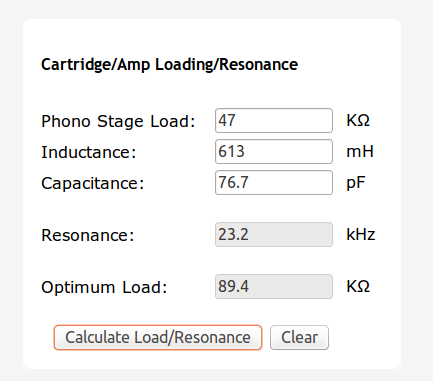Click the Optimum Load output field
This screenshot has height=381, width=433.
tap(274, 286)
